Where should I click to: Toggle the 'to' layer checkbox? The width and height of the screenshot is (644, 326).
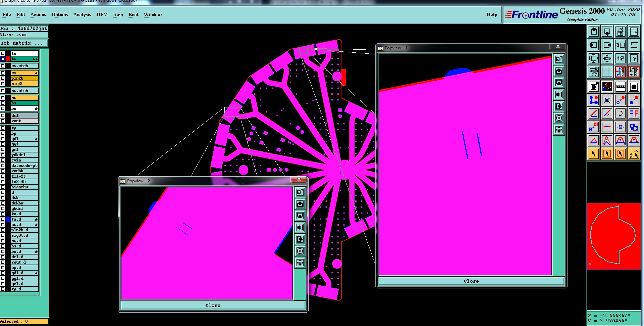(x=3, y=53)
